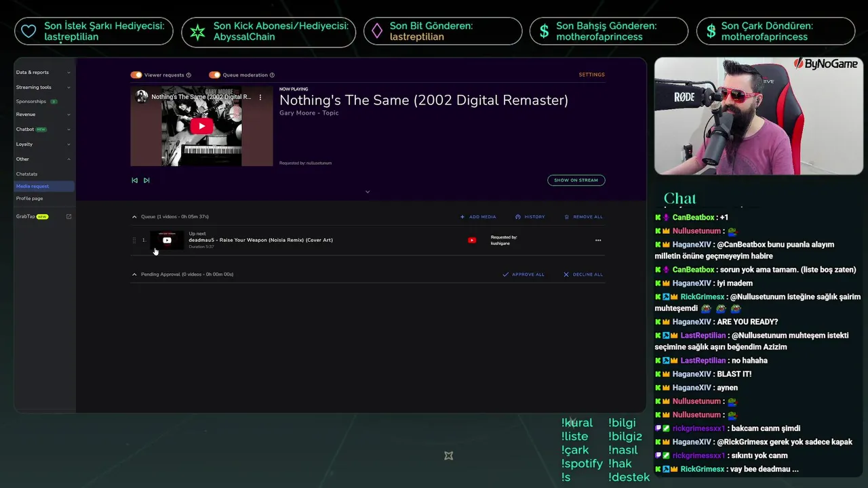
Task: Click HaganeXIV name in 'BLAST IT!' message
Action: tap(692, 374)
